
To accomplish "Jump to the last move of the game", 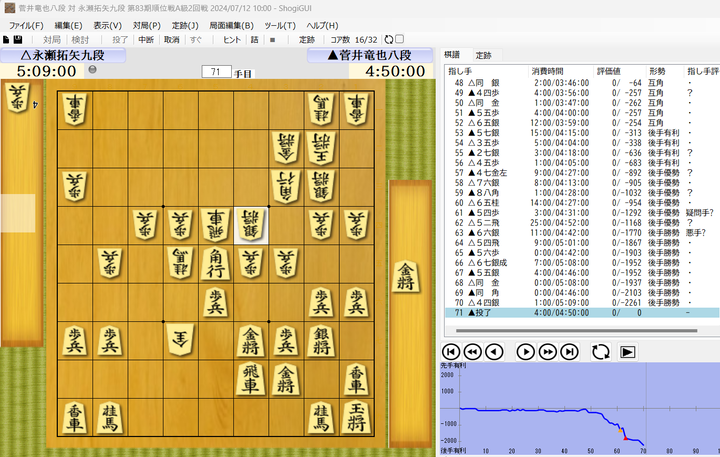I will pyautogui.click(x=569, y=352).
